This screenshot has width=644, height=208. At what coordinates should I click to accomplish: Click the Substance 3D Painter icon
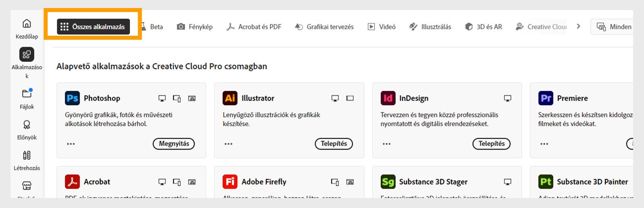pyautogui.click(x=546, y=181)
